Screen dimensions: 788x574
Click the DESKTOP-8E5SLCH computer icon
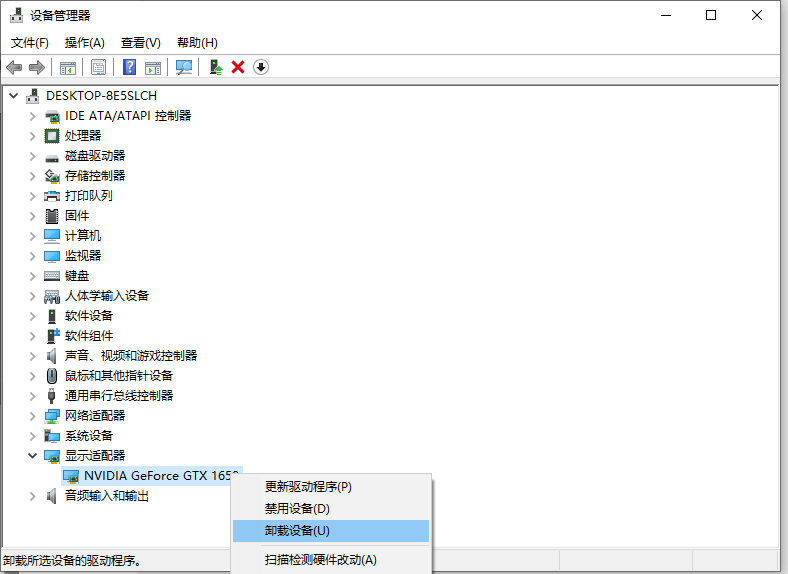coord(33,95)
